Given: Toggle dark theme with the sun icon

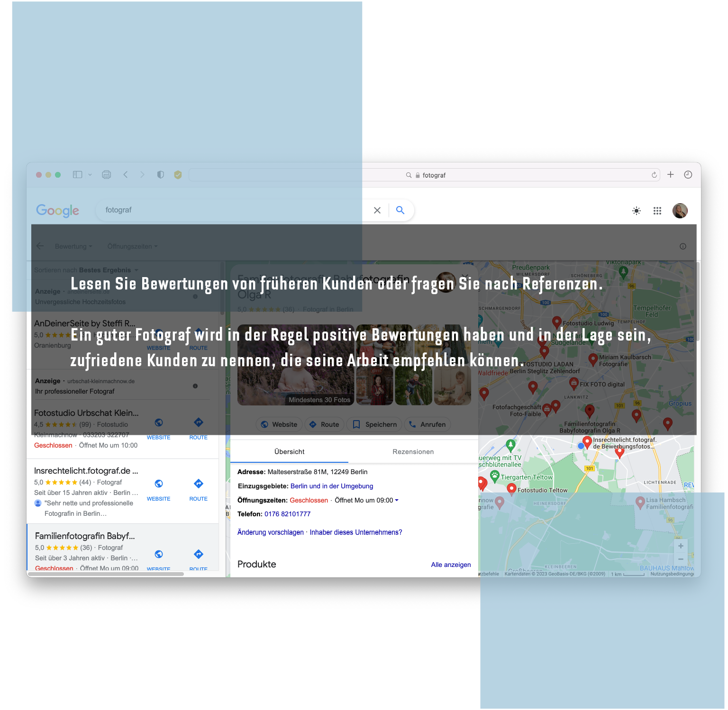Looking at the screenshot, I should pos(637,211).
